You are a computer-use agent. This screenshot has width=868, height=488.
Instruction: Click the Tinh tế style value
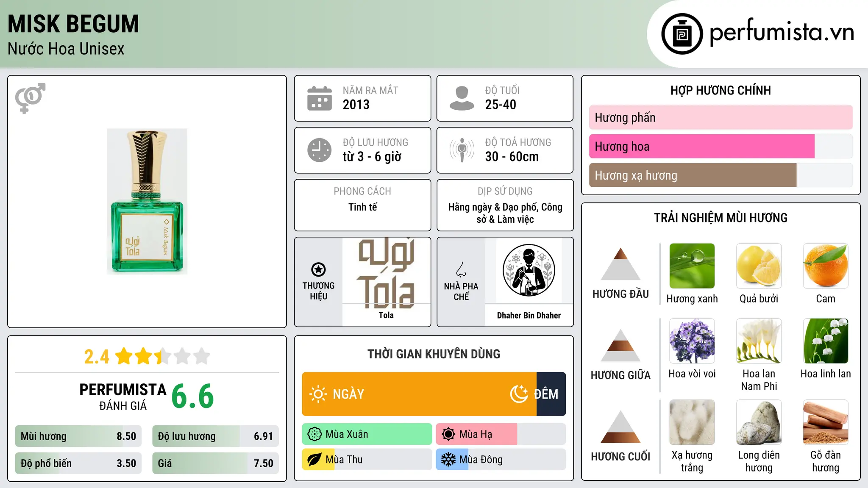pyautogui.click(x=362, y=207)
